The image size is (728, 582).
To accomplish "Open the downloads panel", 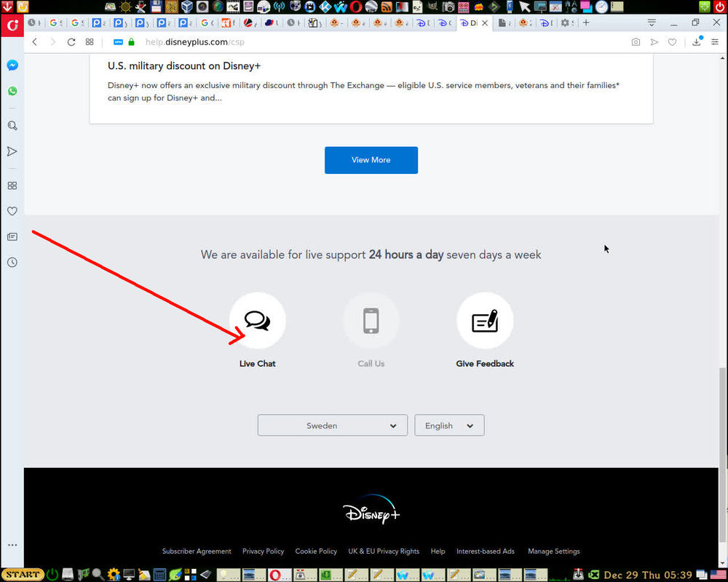I will coord(697,41).
